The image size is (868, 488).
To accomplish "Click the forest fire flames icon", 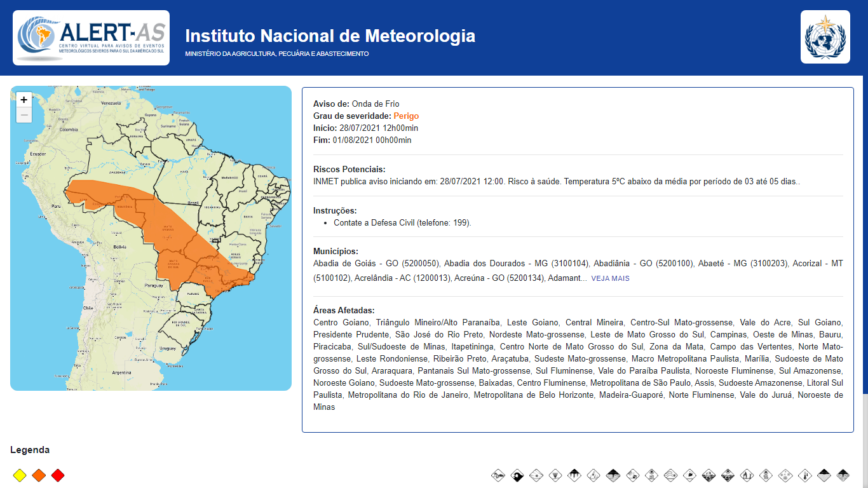I will coord(747,475).
